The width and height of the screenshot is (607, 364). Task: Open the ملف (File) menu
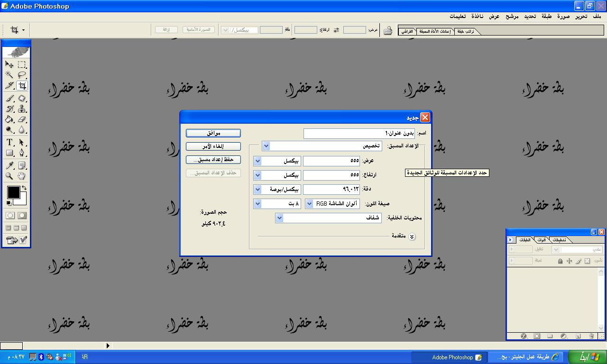coord(597,16)
